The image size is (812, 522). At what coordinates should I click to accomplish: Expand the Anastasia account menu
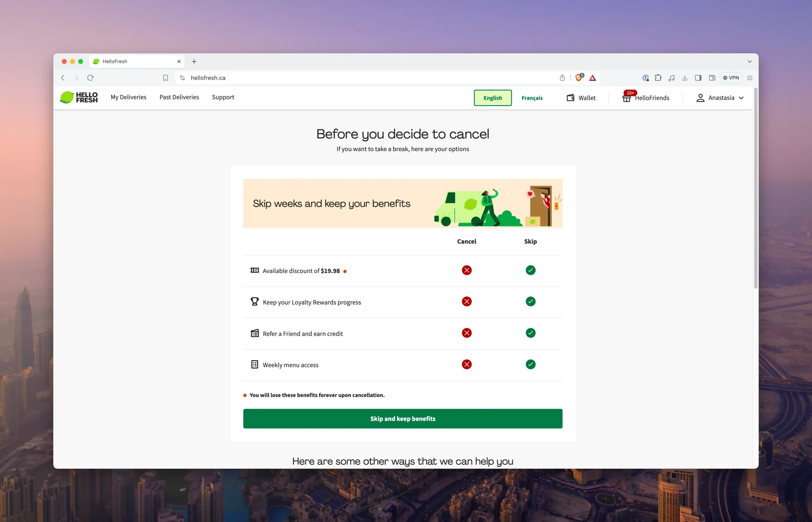[720, 98]
